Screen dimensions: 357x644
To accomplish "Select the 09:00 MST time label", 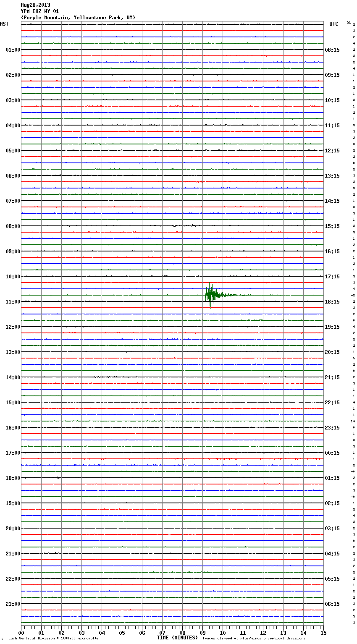I will tap(13, 251).
